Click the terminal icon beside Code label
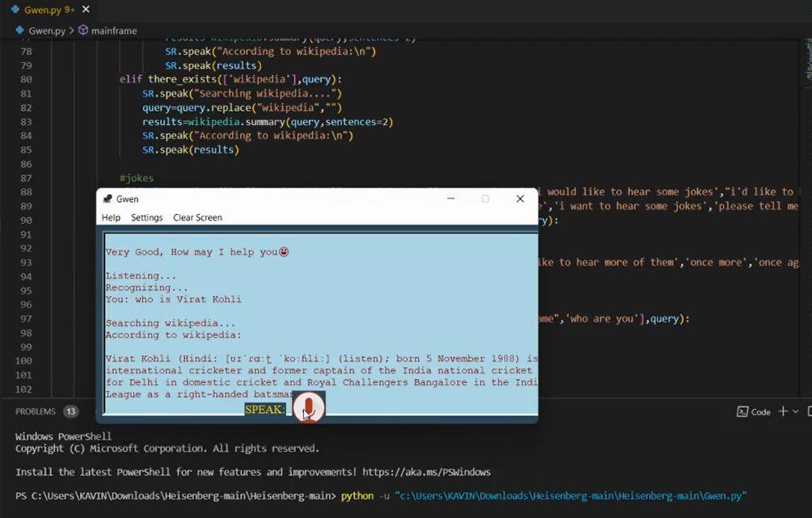 (x=742, y=412)
